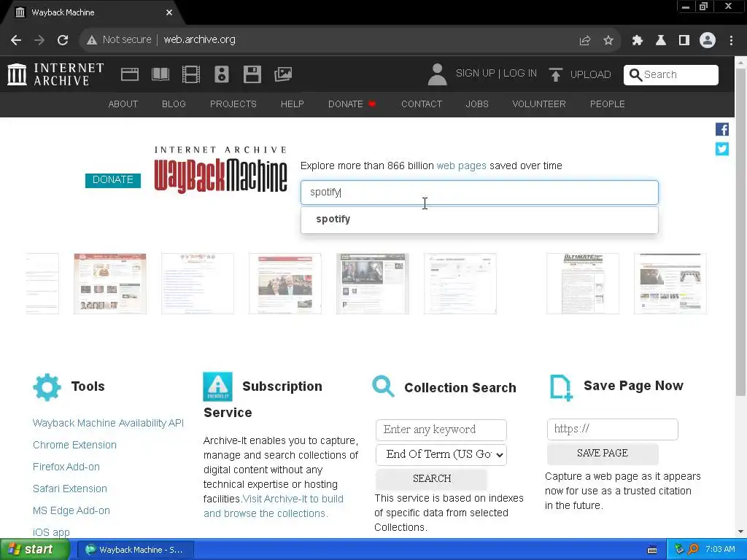Open Firefox Add-on link
This screenshot has width=747, height=560.
66,467
